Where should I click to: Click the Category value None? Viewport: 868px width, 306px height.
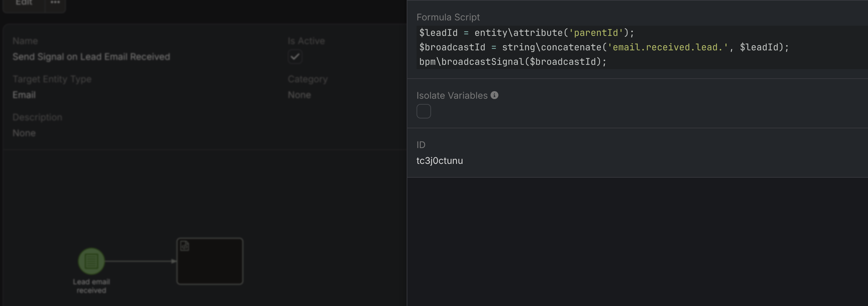(299, 95)
